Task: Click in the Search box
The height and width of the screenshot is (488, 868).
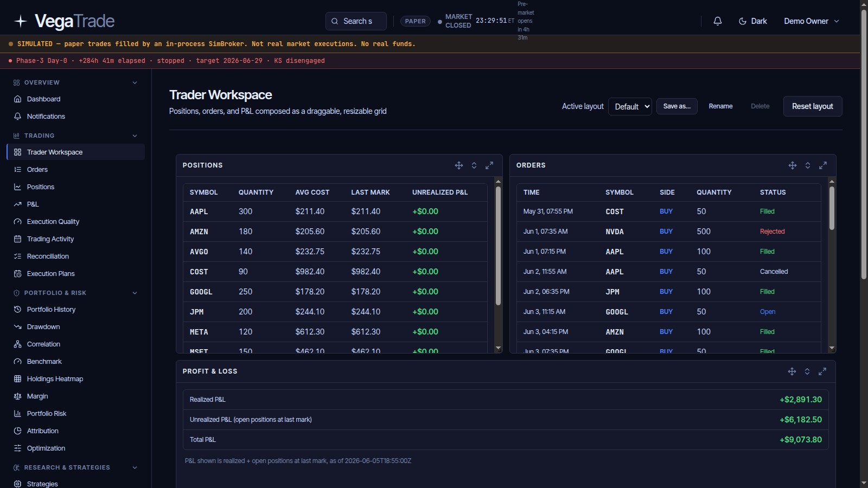Action: click(x=356, y=21)
